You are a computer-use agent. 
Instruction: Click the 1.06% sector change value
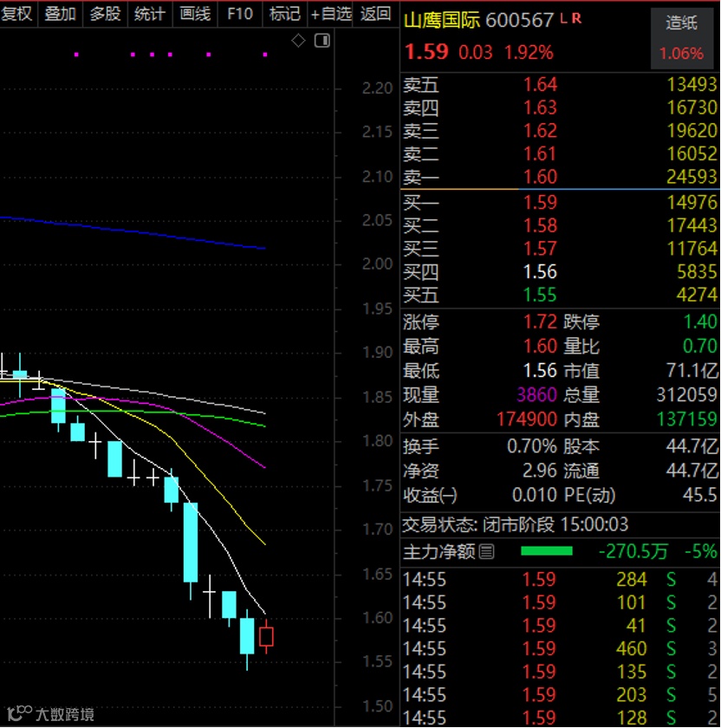pyautogui.click(x=681, y=54)
